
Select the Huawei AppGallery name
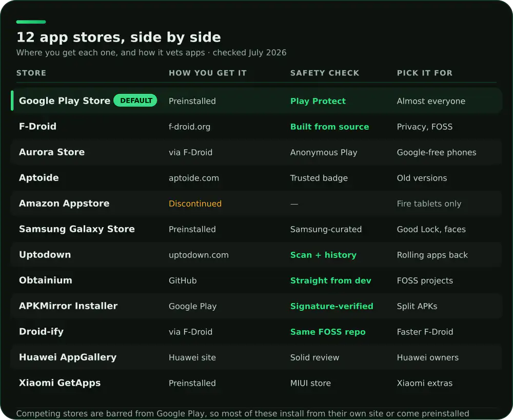coord(68,357)
